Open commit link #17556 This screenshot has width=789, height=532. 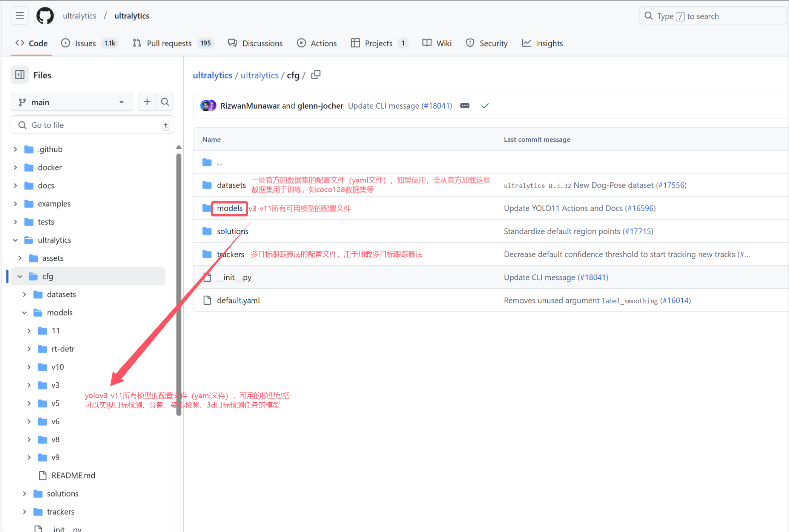[x=671, y=185]
